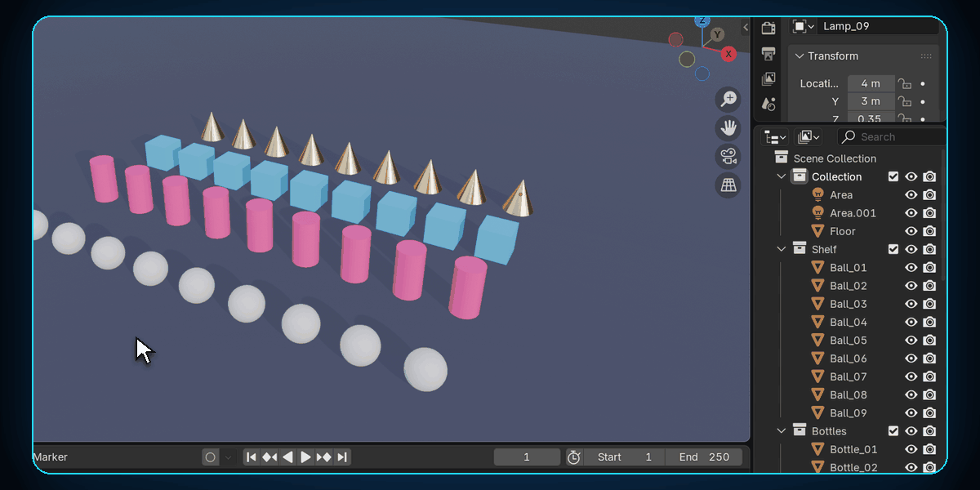Image resolution: width=980 pixels, height=490 pixels.
Task: Open the View Layer properties tab
Action: [x=768, y=79]
